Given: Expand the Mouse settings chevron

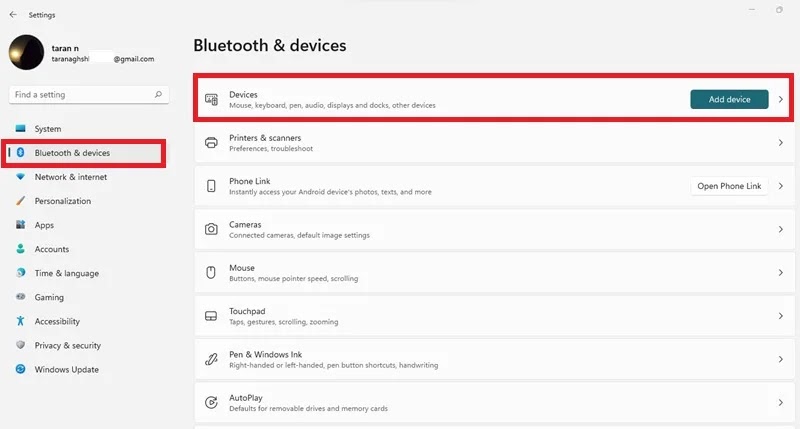Looking at the screenshot, I should coord(781,273).
